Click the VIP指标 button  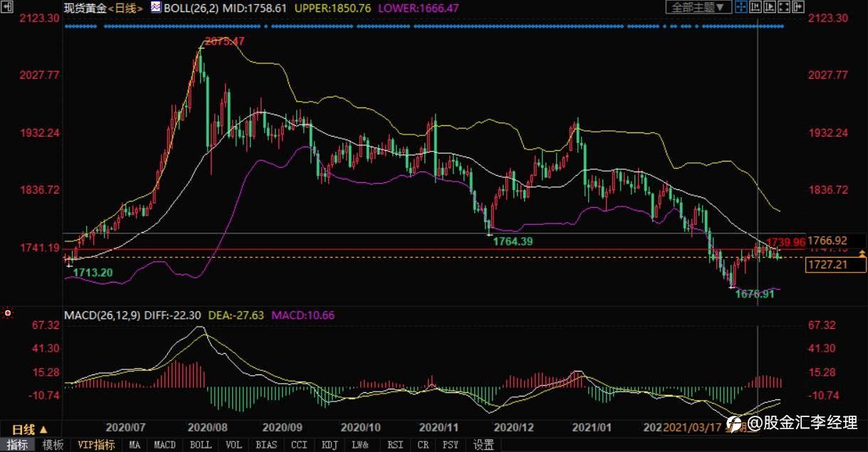tap(96, 445)
